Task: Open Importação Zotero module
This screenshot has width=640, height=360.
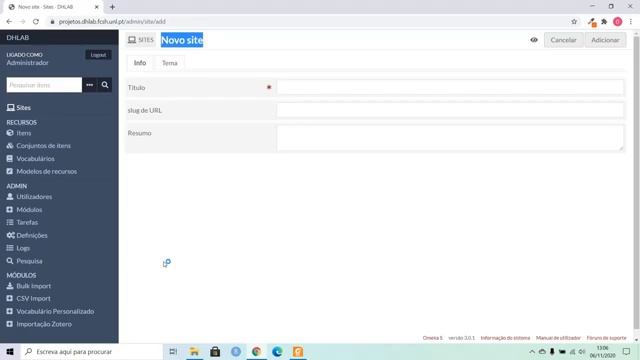Action: (39, 324)
